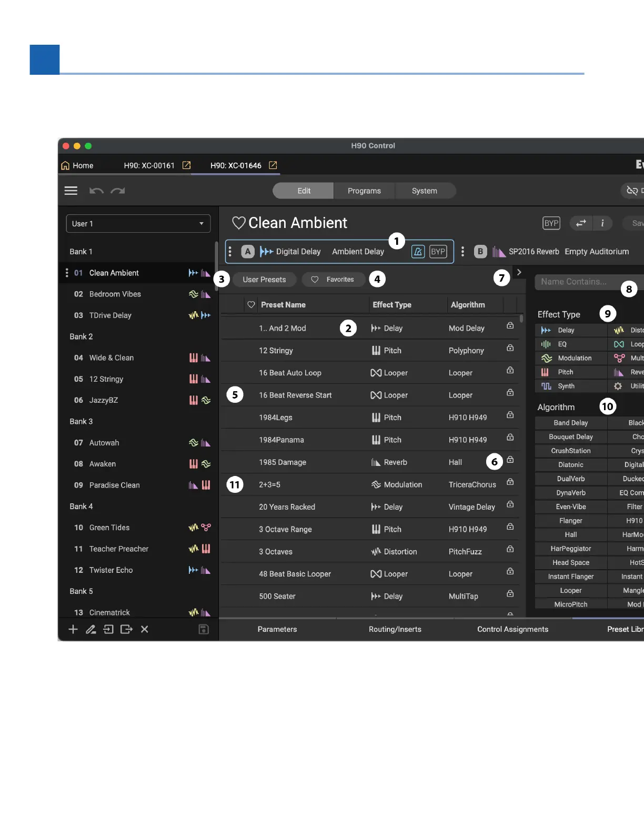
Task: Toggle Favorites filter button
Action: pos(334,280)
